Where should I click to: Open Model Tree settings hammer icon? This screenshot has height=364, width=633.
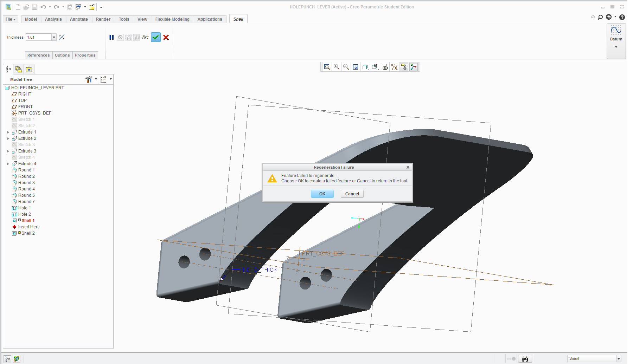(89, 79)
